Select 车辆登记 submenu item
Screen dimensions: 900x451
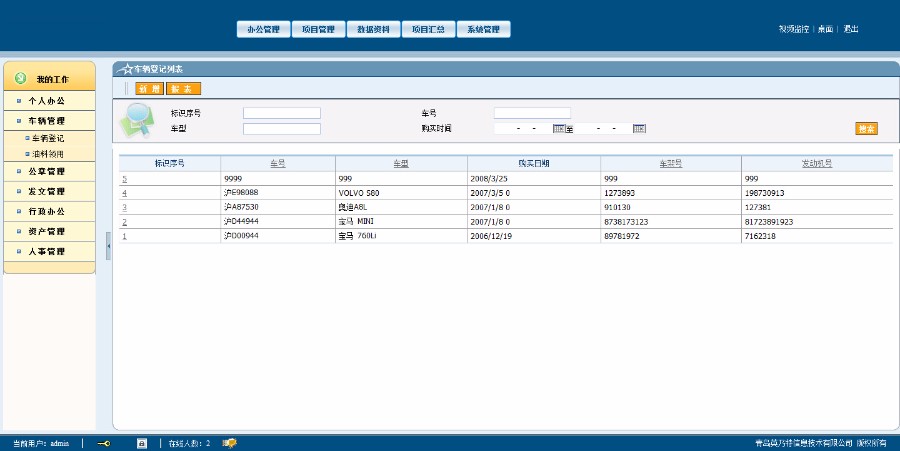click(x=48, y=138)
